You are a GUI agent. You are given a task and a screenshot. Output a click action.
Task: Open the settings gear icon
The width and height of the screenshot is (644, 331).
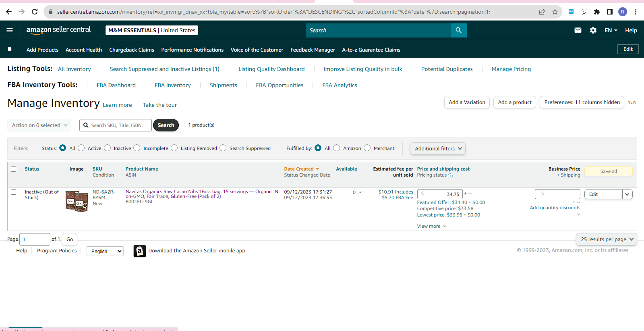[x=593, y=30]
